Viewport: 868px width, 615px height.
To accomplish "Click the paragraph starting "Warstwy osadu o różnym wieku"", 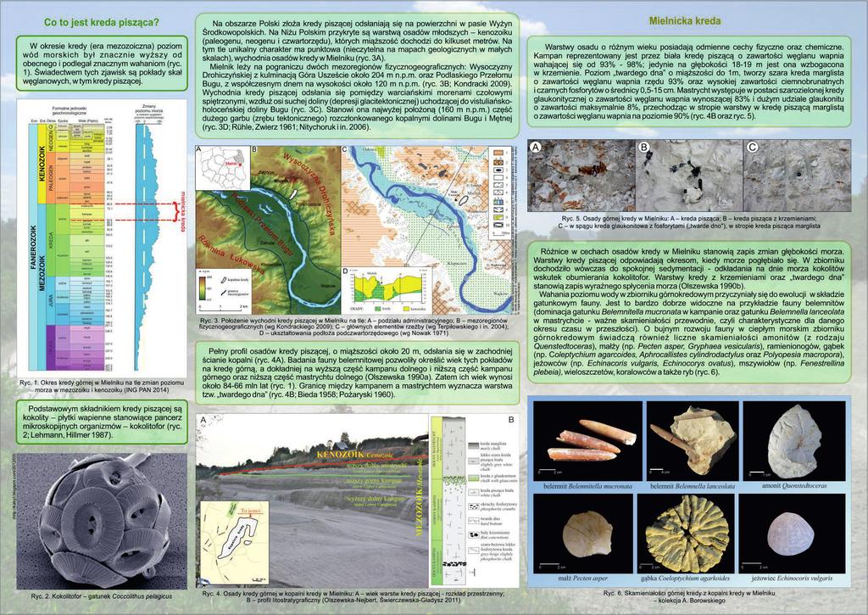I will click(x=689, y=82).
